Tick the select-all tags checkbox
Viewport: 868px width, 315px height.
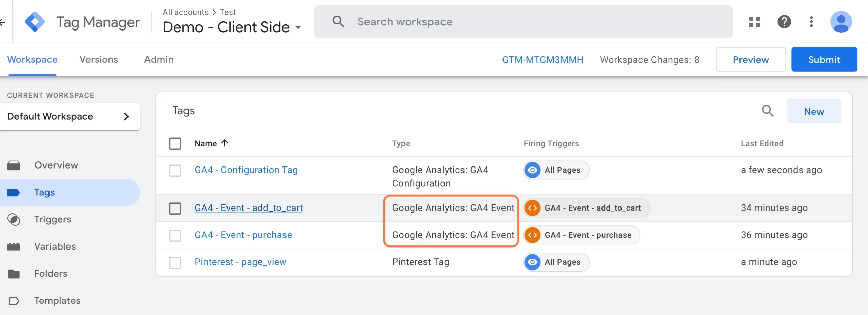pyautogui.click(x=175, y=143)
